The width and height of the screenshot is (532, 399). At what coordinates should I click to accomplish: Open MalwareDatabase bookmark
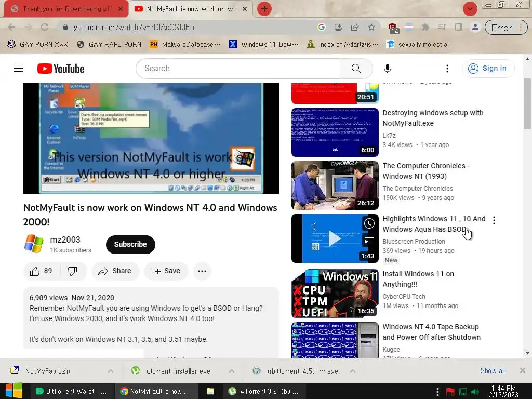point(185,45)
